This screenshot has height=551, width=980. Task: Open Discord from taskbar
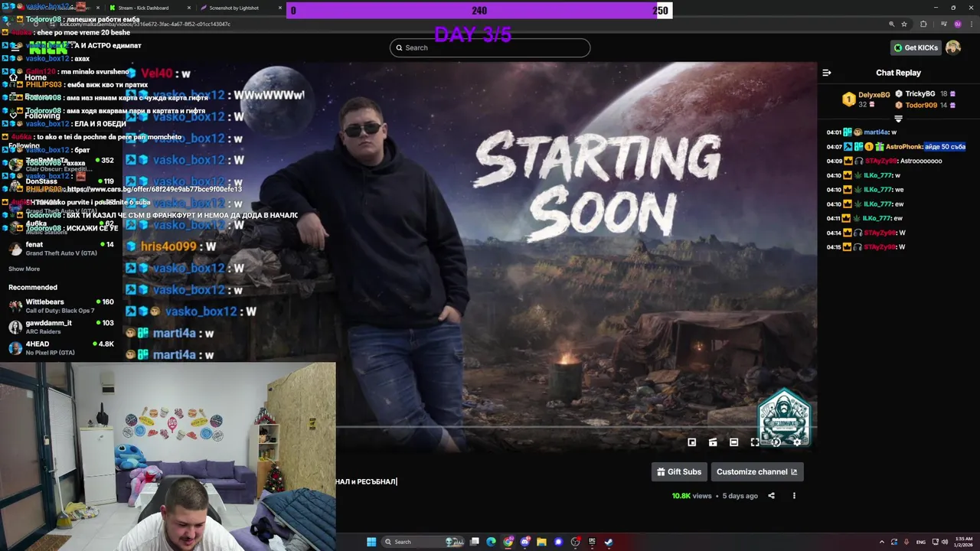pyautogui.click(x=525, y=542)
